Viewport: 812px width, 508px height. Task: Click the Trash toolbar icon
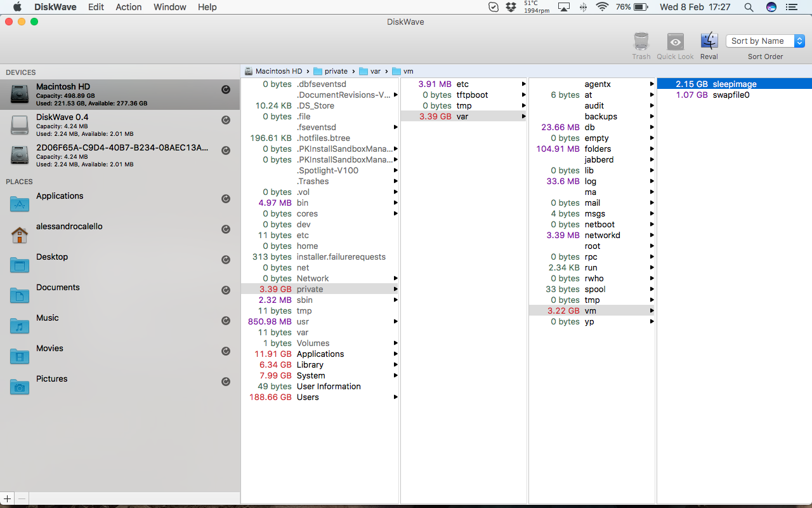point(641,42)
